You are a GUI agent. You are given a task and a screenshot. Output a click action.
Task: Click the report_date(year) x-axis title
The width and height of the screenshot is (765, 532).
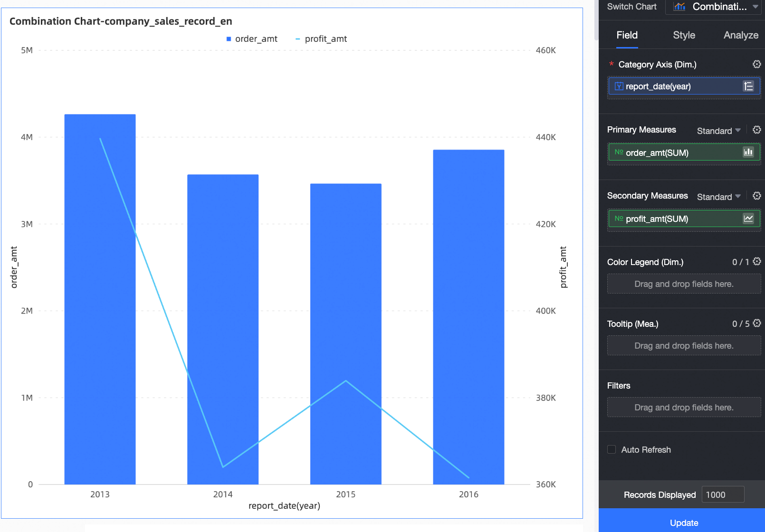click(284, 506)
